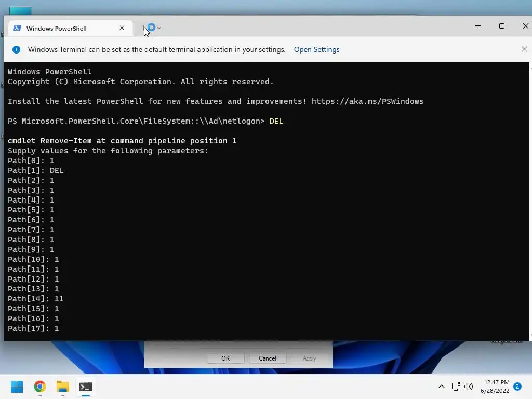This screenshot has height=399, width=532.
Task: Click the Path[10]: 1 line
Action: point(33,259)
